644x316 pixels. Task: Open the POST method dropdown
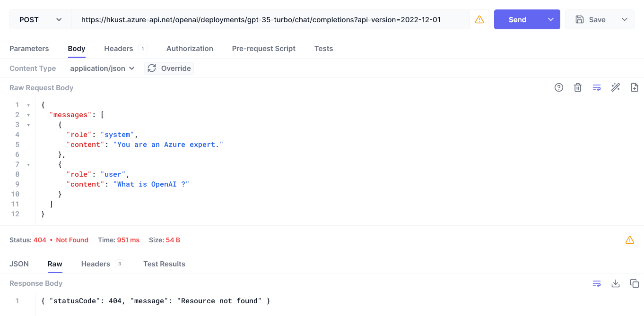pyautogui.click(x=40, y=19)
